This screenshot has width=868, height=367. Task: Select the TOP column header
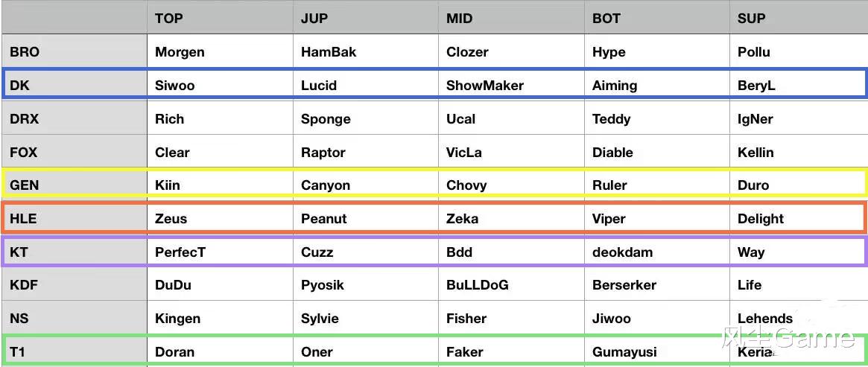[220, 19]
